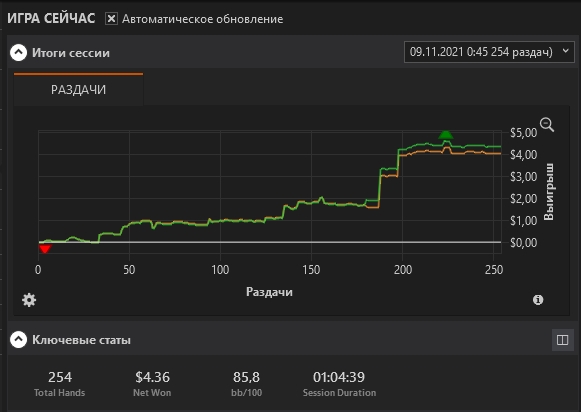Select the red low marker on graph
Image resolution: width=581 pixels, height=412 pixels.
(45, 249)
